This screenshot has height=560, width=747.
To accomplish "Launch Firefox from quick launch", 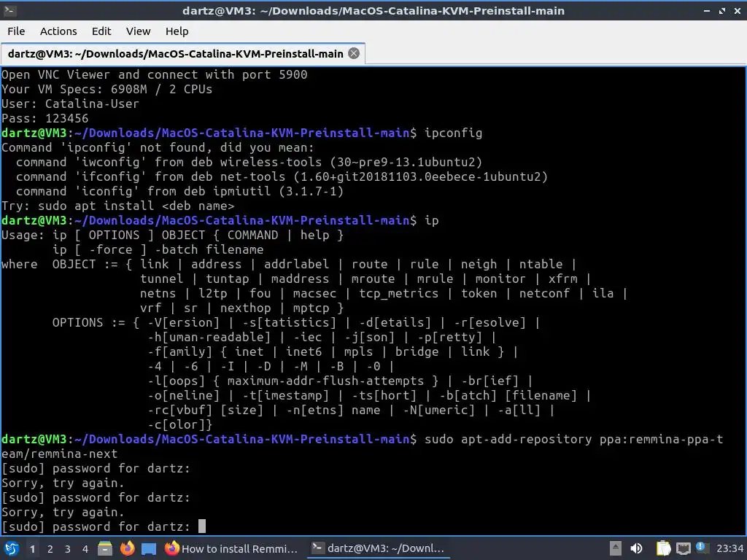I will point(127,548).
